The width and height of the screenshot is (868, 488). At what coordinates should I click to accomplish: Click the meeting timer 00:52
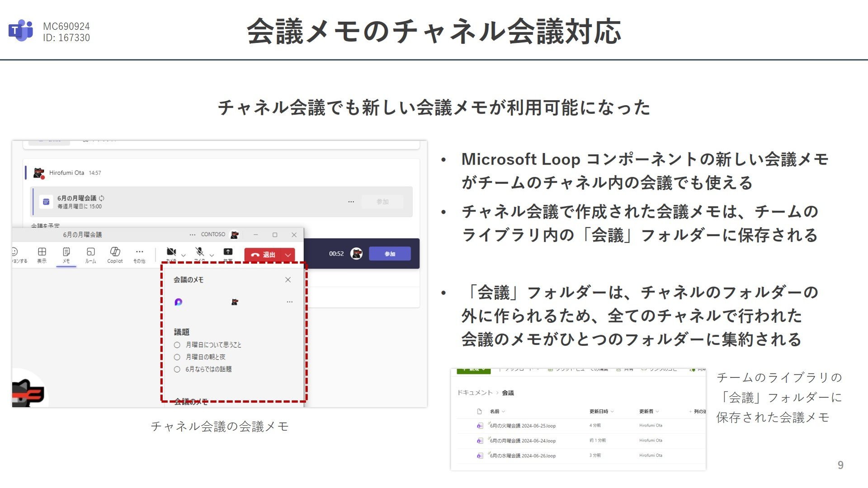click(x=336, y=253)
